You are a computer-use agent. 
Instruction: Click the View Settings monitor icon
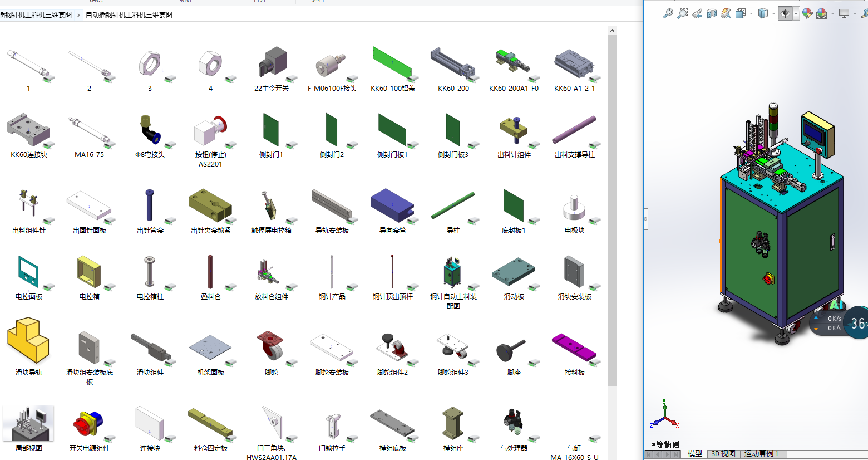[x=844, y=13]
